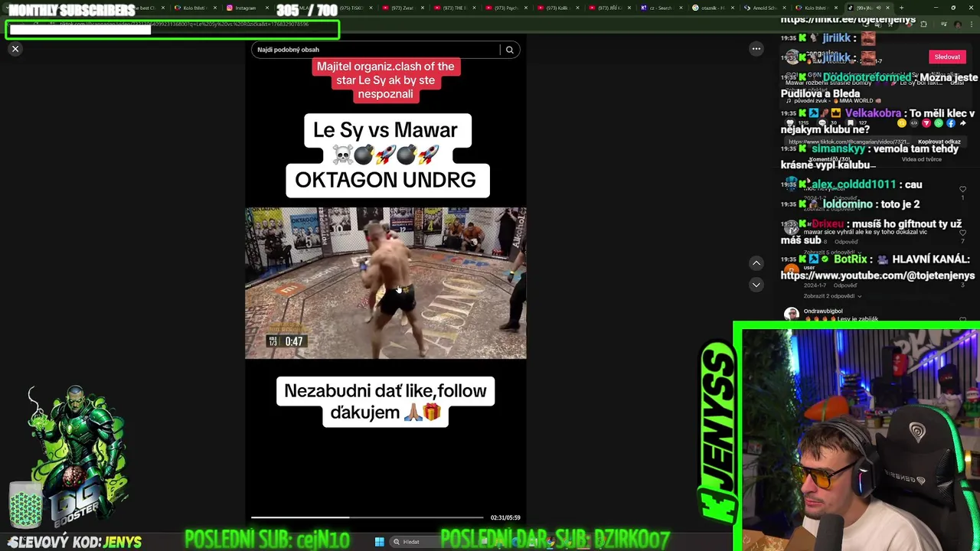980x551 pixels.
Task: Switch to the (973) Kolli browser tab
Action: click(558, 8)
